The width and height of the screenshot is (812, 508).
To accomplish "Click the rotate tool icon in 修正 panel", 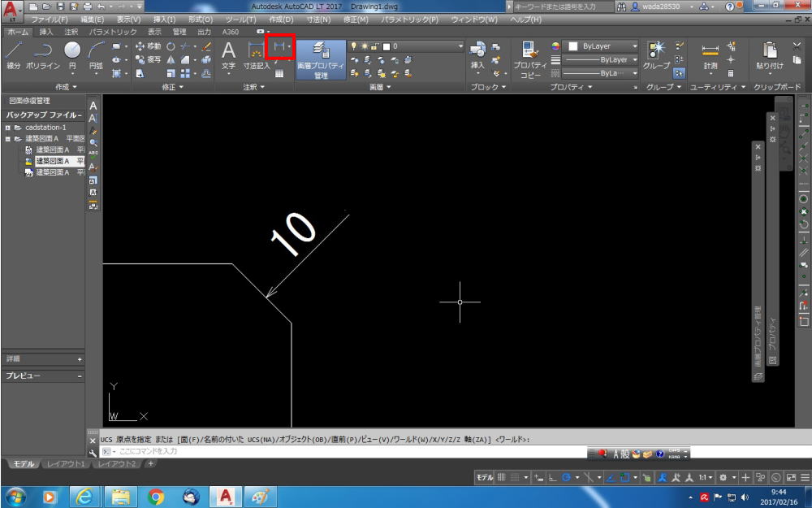I will [171, 46].
